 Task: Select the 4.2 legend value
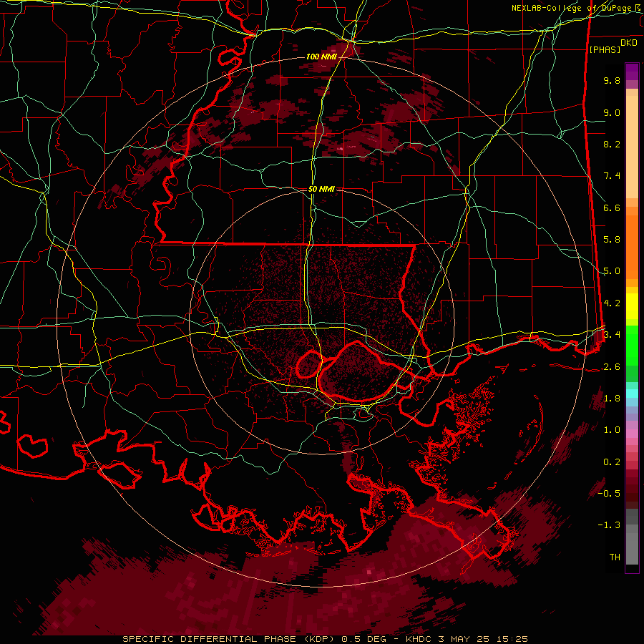(612, 303)
